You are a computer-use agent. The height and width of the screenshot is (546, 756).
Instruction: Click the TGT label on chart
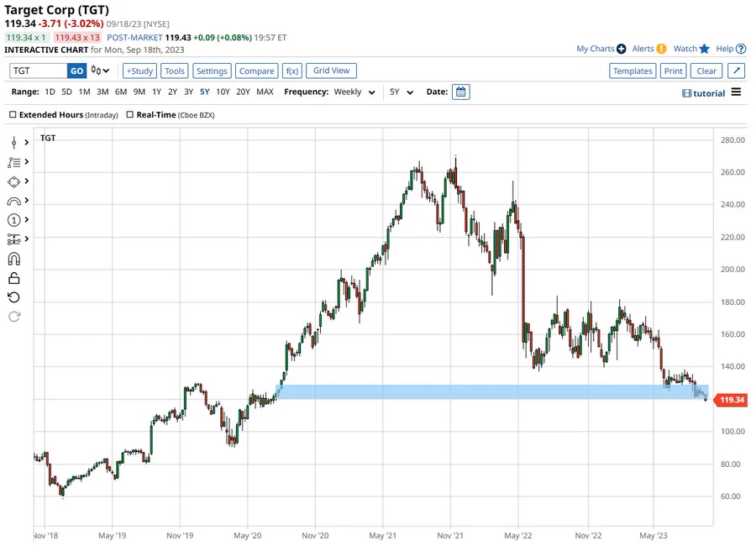pos(48,138)
